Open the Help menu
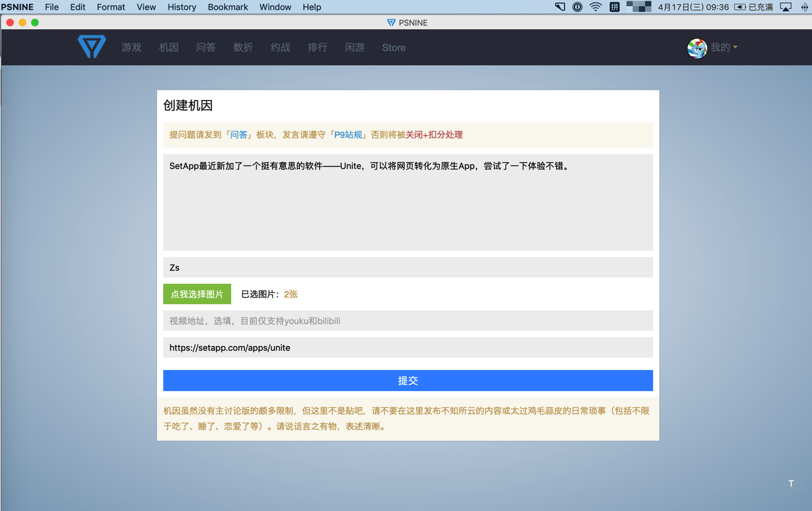 pos(312,7)
